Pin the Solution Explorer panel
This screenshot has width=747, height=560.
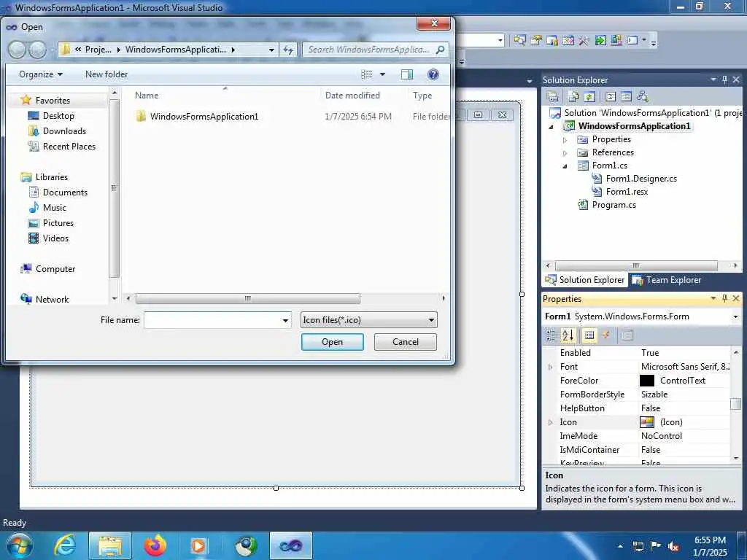[724, 80]
